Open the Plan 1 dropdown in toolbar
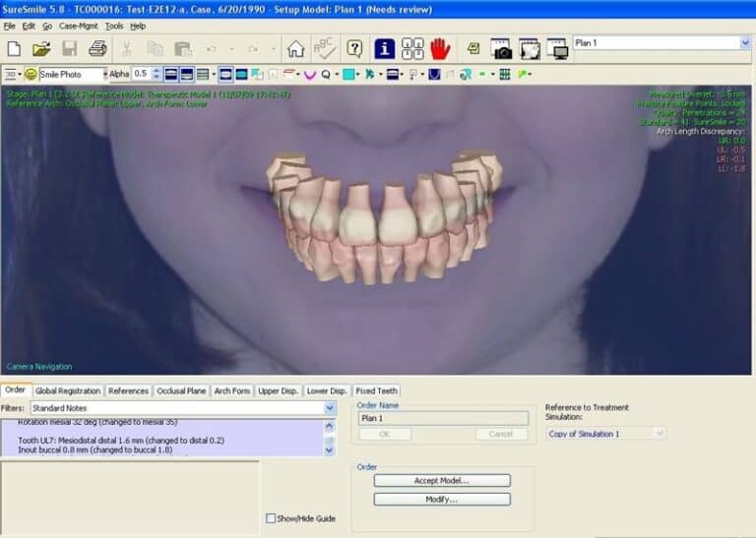The image size is (756, 538). [745, 43]
